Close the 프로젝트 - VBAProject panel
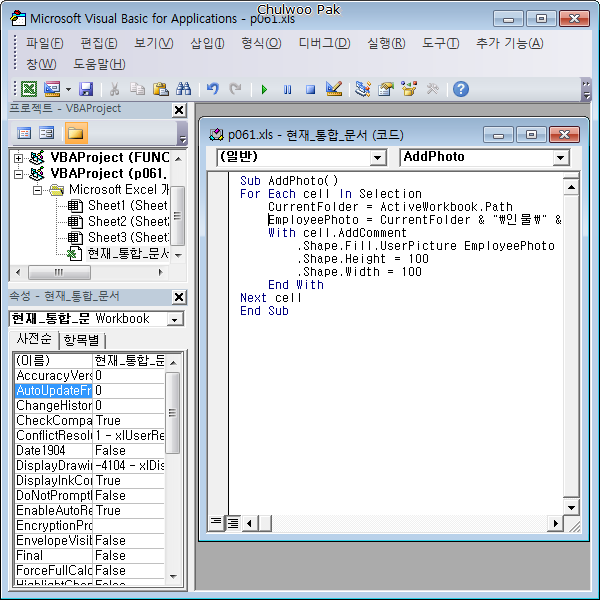Viewport: 600px width, 600px height. (x=179, y=110)
